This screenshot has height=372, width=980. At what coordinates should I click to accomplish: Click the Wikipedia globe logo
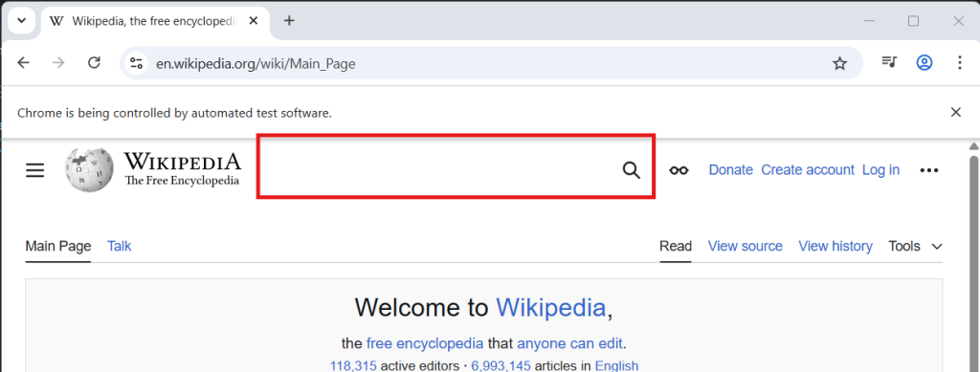[89, 169]
